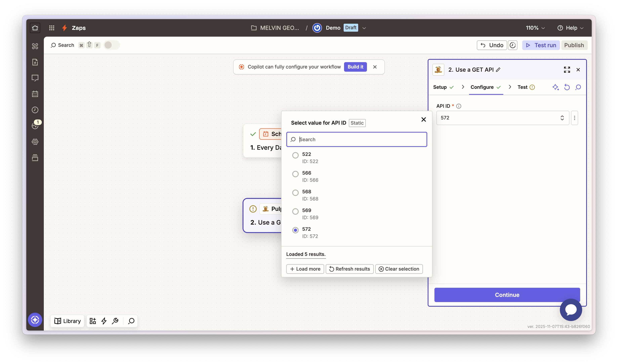This screenshot has height=364, width=618.
Task: Choose option 568 in the value list
Action: [295, 193]
